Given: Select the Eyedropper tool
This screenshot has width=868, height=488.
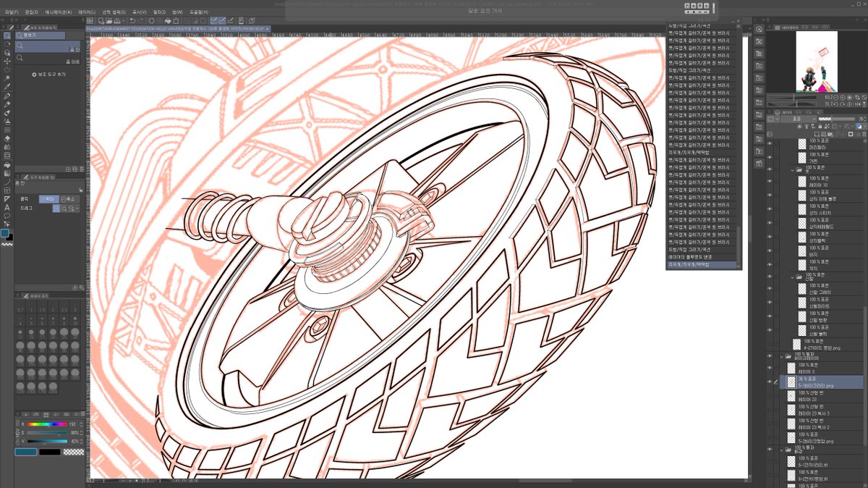Looking at the screenshot, I should [7, 87].
